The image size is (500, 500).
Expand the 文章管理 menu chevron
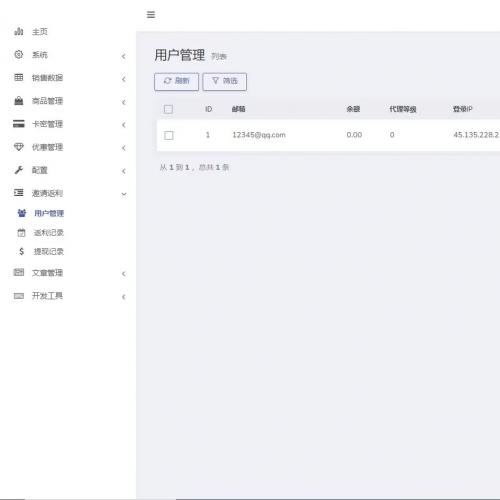coord(124,274)
